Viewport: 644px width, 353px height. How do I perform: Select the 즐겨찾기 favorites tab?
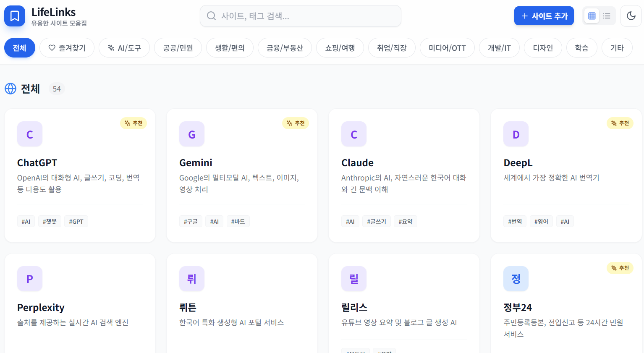pyautogui.click(x=67, y=48)
